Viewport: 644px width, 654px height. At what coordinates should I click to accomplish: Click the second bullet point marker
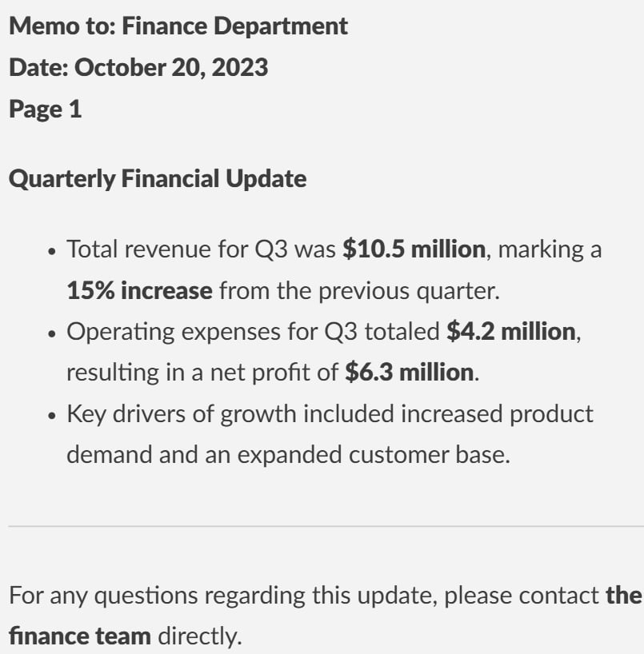52,334
